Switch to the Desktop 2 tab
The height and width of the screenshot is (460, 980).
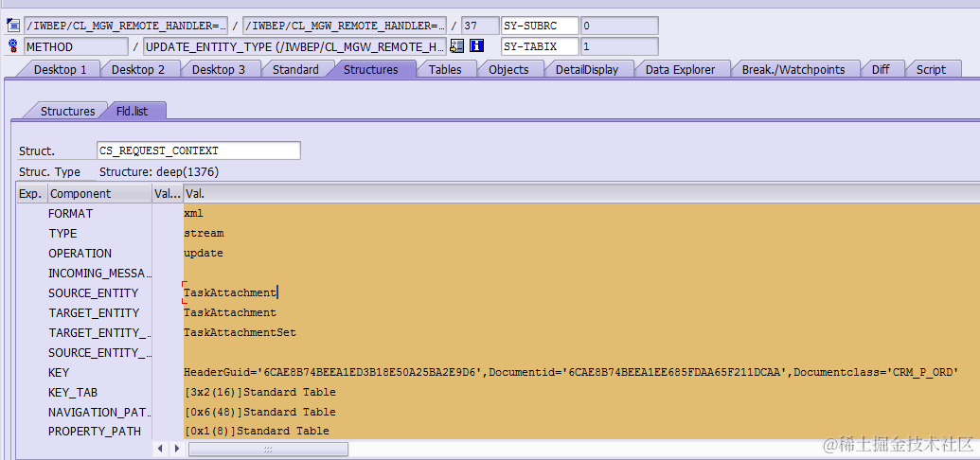click(138, 69)
